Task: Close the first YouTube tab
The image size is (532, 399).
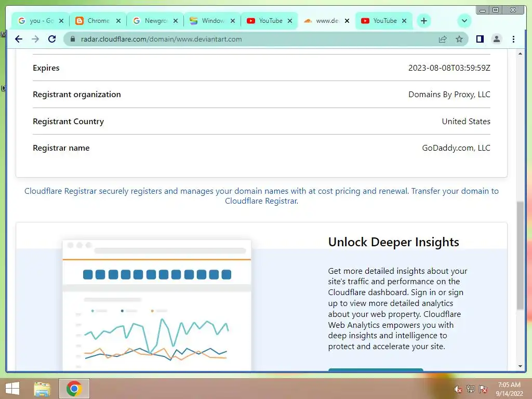Action: click(290, 21)
